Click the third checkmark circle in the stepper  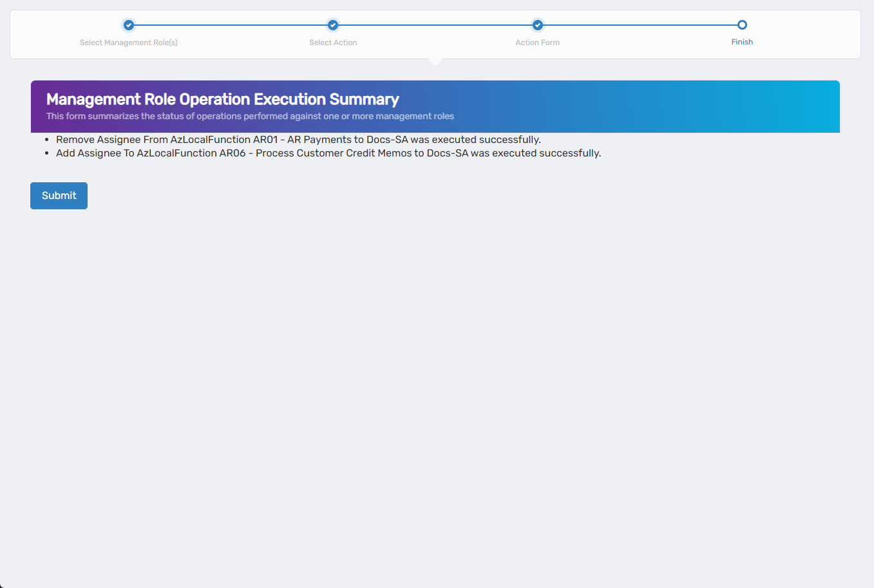pyautogui.click(x=537, y=24)
